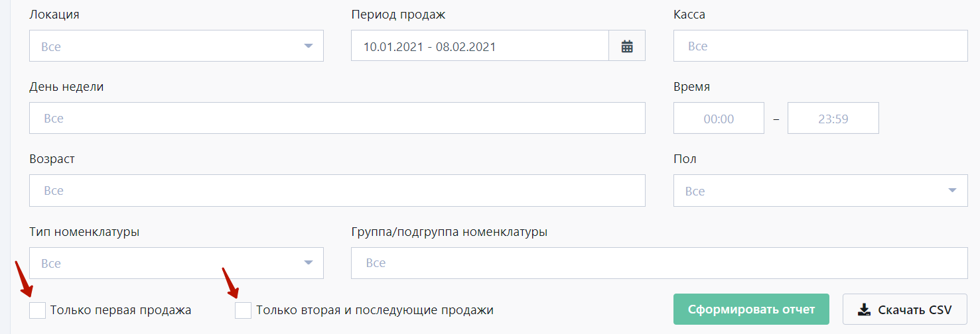Click the download icon on Скачать CSV
The height and width of the screenshot is (334, 980).
pos(864,309)
